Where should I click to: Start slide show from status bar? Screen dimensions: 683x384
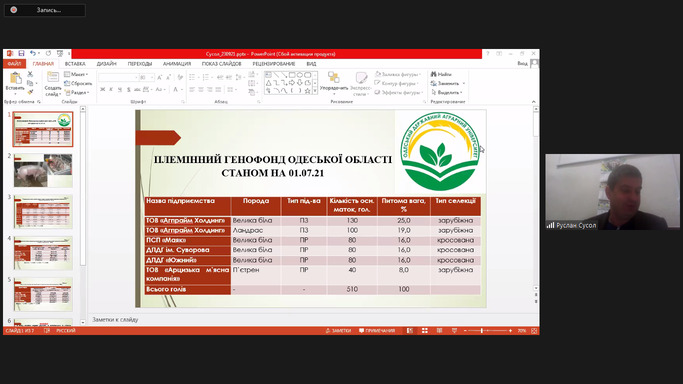tap(454, 331)
